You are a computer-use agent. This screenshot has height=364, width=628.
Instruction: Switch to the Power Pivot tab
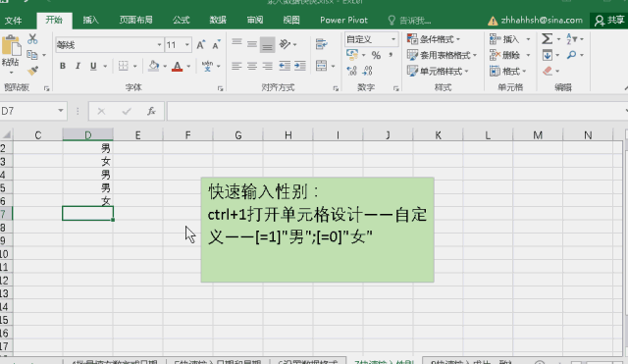point(343,20)
